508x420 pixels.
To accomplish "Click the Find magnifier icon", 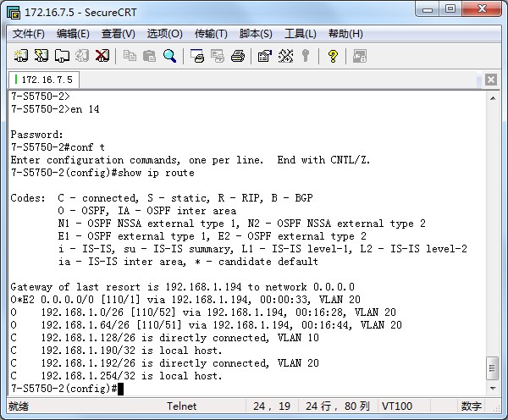I will (170, 56).
